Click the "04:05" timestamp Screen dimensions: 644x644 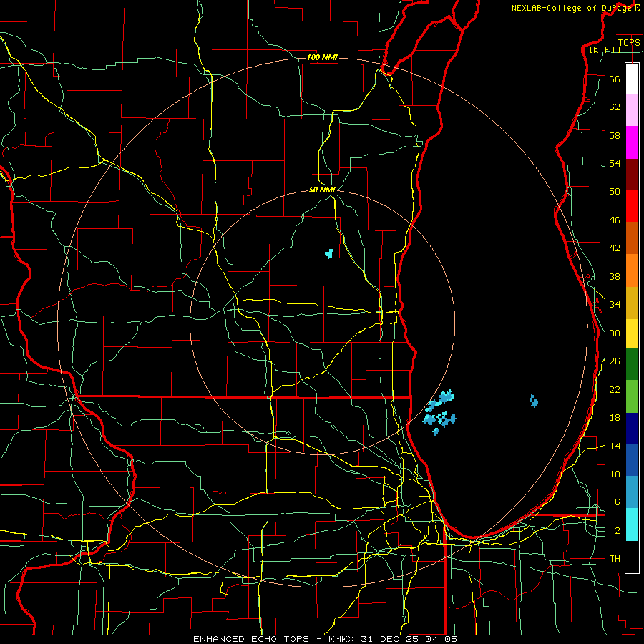pyautogui.click(x=441, y=639)
